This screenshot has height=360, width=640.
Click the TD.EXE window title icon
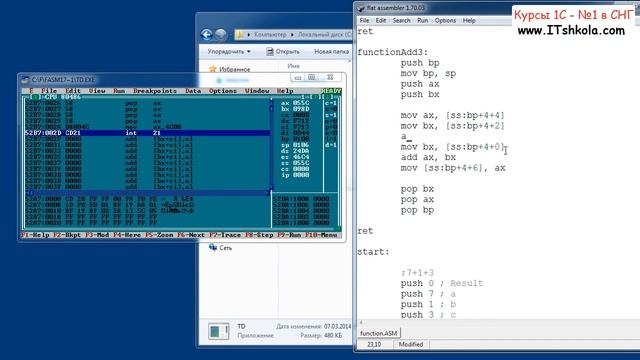25,80
